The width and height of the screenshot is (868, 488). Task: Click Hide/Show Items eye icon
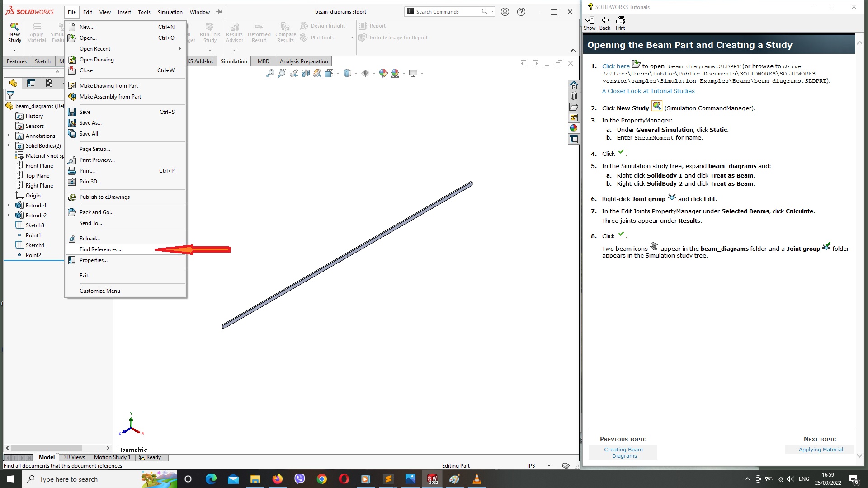[x=365, y=73]
